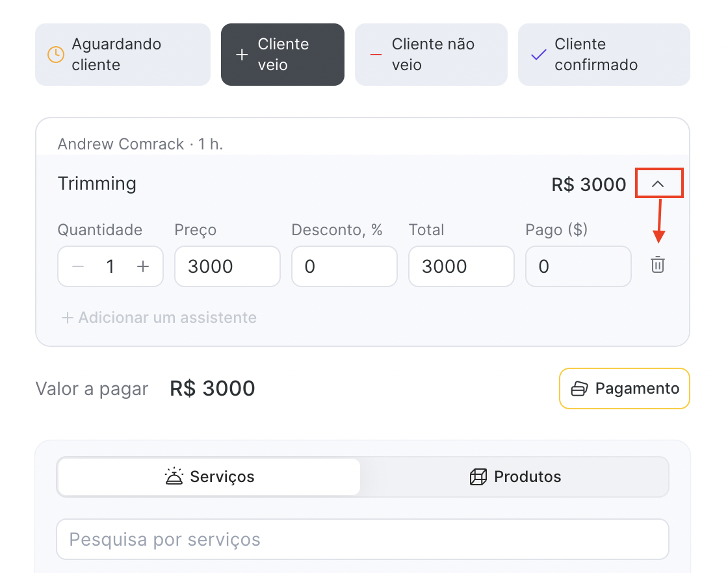Focus the Desconto percentage field
This screenshot has height=573, width=728.
pyautogui.click(x=344, y=266)
